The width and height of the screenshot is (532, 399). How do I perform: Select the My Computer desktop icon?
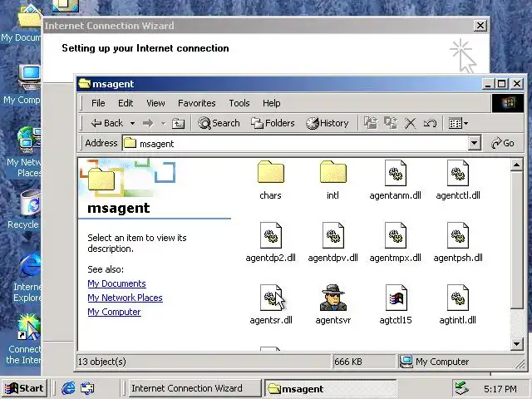tap(24, 85)
